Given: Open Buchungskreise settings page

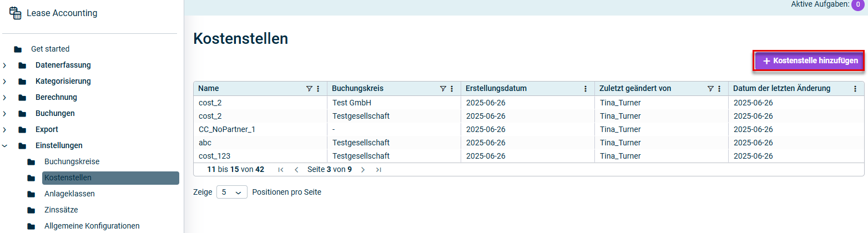Looking at the screenshot, I should (x=72, y=162).
